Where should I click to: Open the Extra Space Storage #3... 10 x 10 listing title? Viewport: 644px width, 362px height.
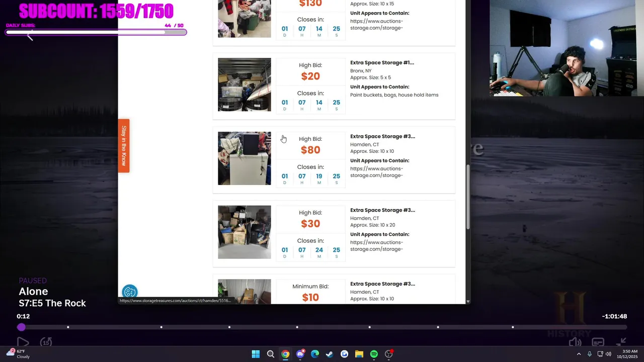(382, 136)
